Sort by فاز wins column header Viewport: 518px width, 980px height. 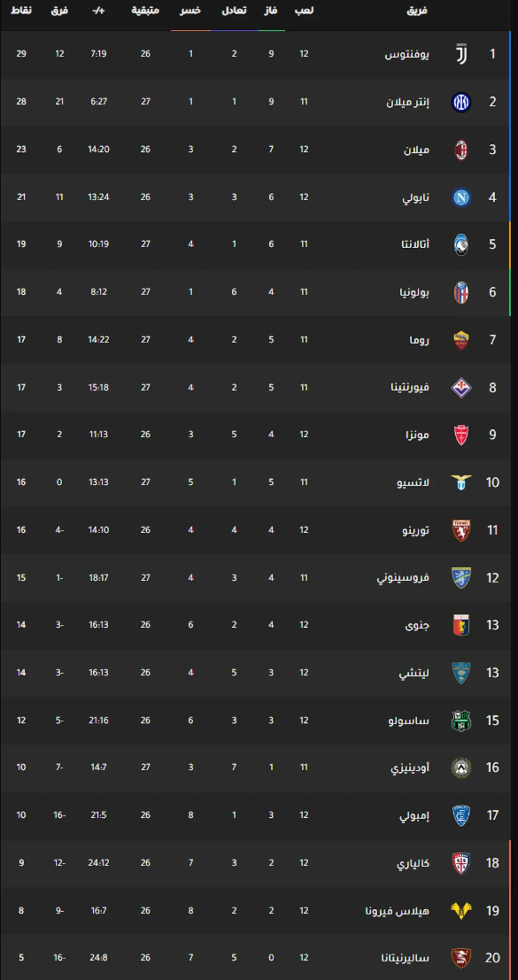point(271,11)
